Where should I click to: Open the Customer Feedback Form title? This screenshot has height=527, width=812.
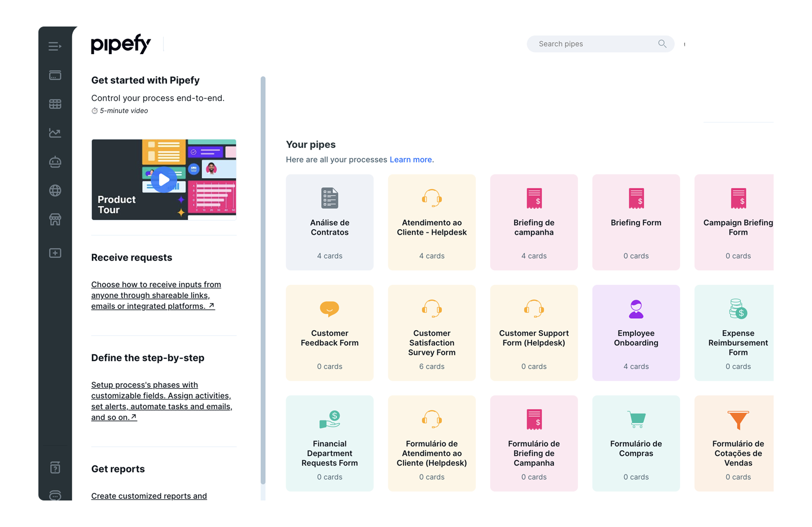coord(330,338)
